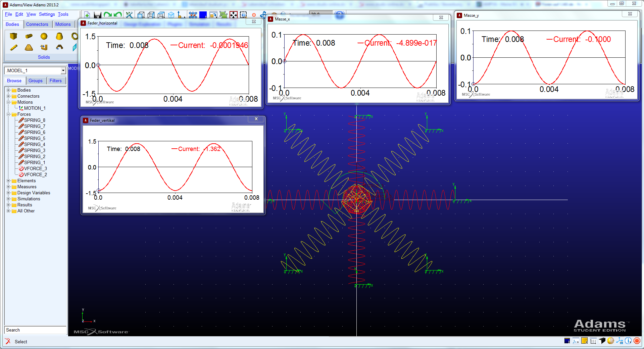This screenshot has height=349, width=644.
Task: Expand the Simulations tree node
Action: pyautogui.click(x=8, y=199)
